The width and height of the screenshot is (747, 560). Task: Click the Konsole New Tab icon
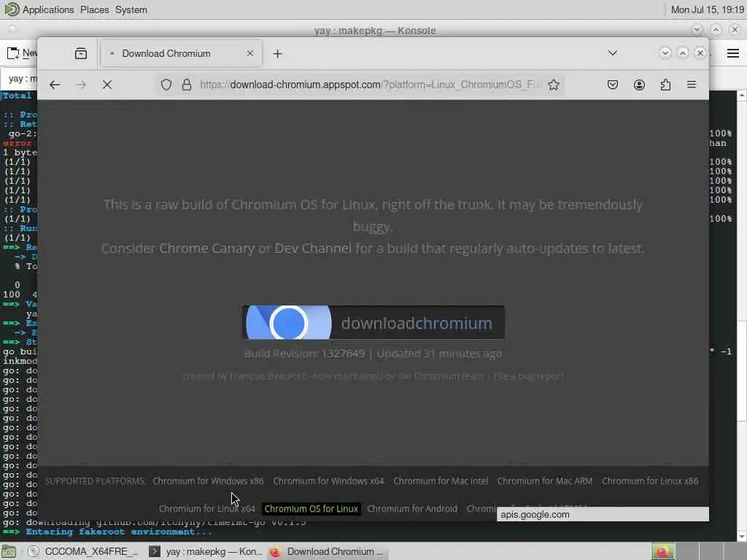(x=13, y=52)
